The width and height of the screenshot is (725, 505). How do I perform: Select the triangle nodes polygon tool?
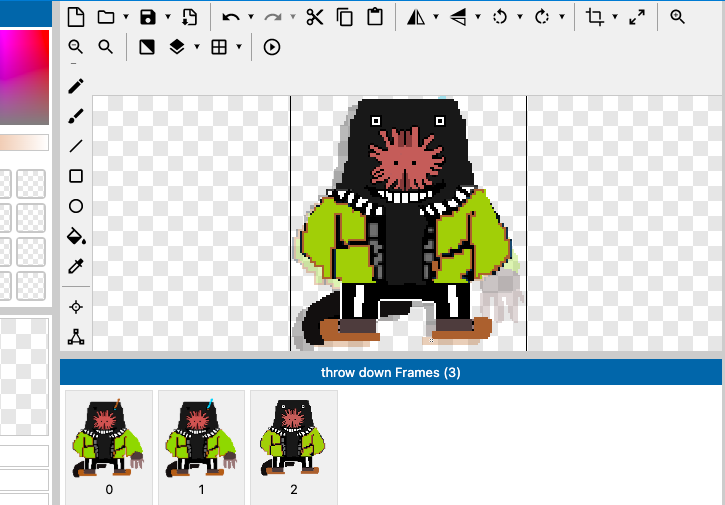76,337
